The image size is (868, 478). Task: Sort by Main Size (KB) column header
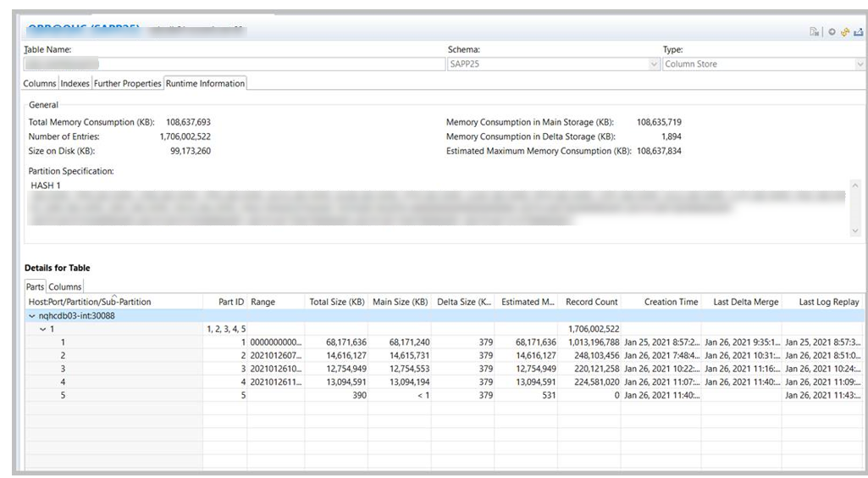(x=400, y=302)
